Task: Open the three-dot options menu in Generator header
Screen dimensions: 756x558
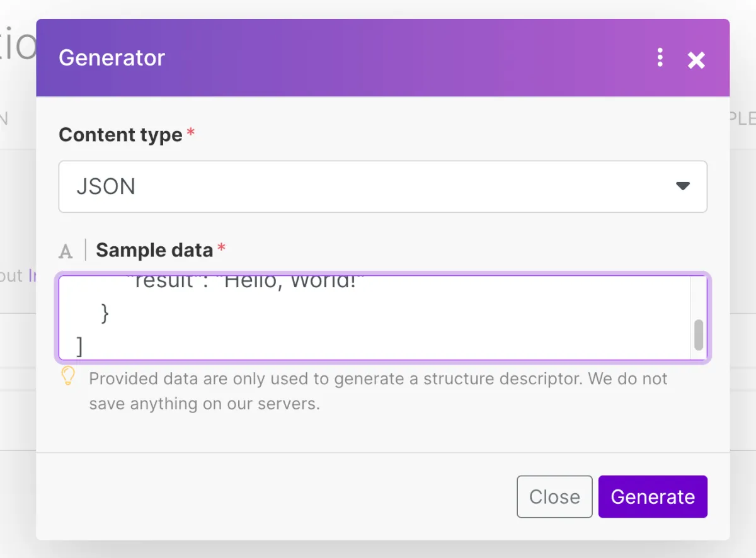Action: click(660, 57)
